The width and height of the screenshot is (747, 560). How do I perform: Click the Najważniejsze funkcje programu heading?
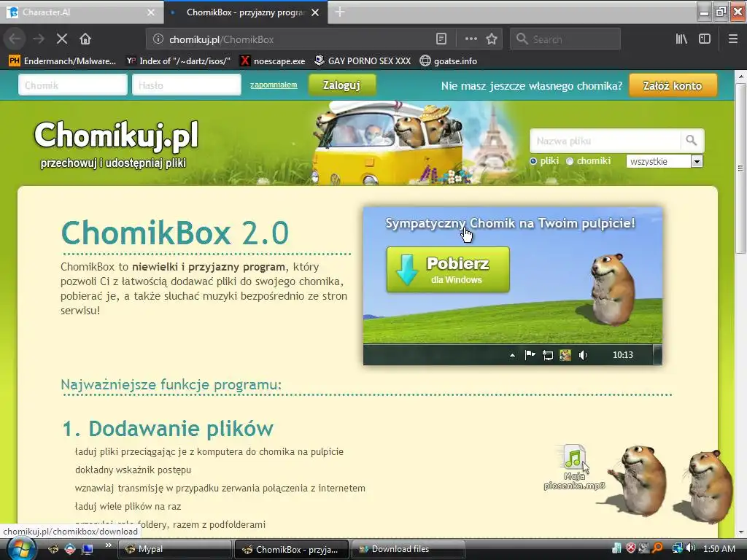coord(171,384)
